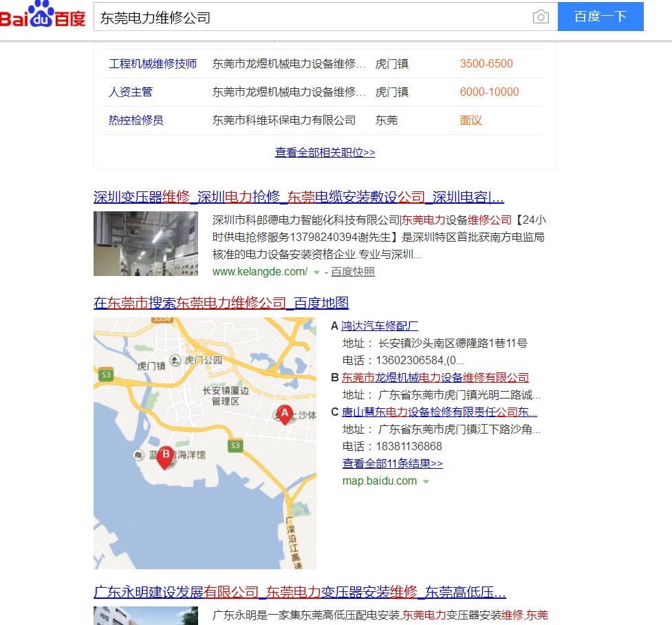
Task: Click the 广东永明 result thumbnail image
Action: (146, 615)
